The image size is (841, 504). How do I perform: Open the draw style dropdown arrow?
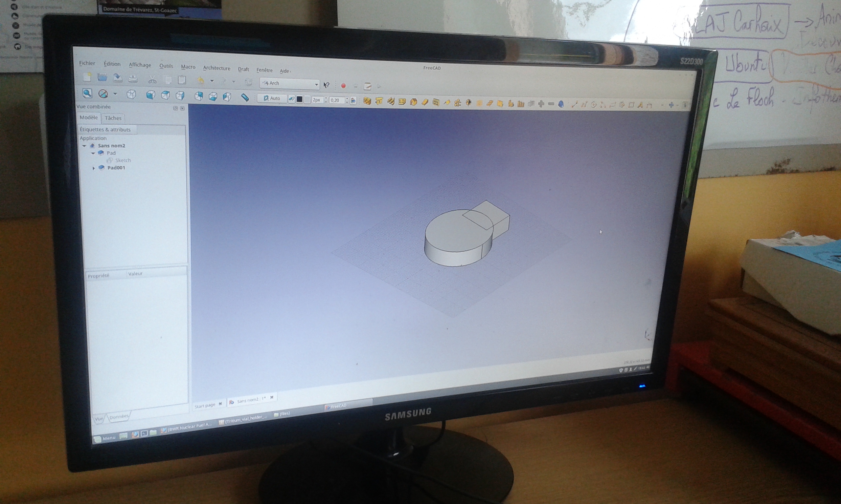(115, 94)
